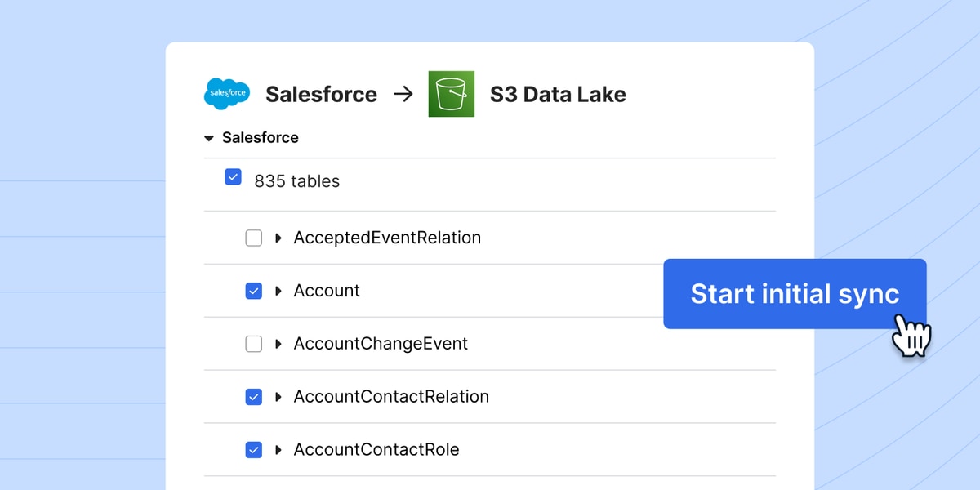Check the AcceptedEventRelation checkbox
The image size is (980, 490).
tap(254, 238)
